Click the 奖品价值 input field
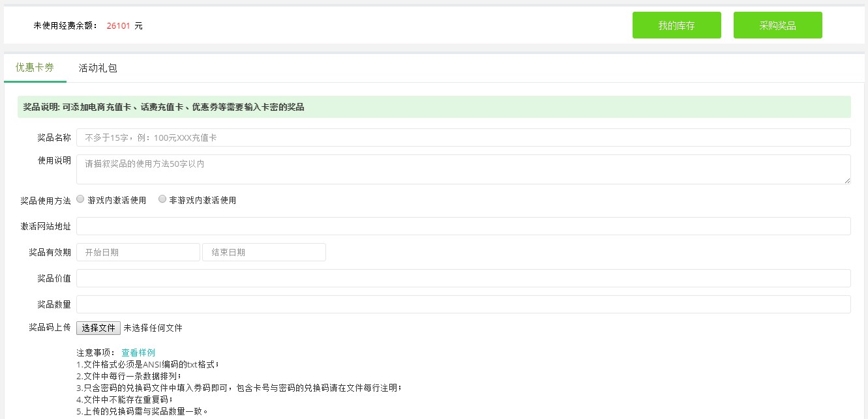The image size is (868, 419). pyautogui.click(x=463, y=278)
